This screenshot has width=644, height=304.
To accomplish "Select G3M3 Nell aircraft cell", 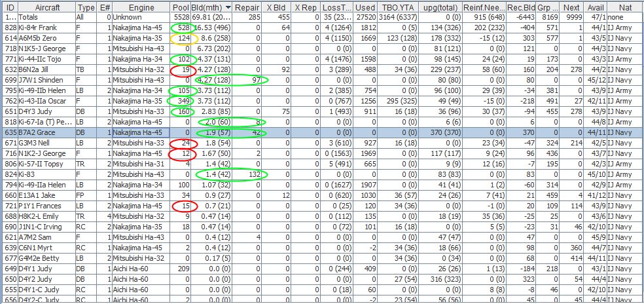I will coord(47,143).
